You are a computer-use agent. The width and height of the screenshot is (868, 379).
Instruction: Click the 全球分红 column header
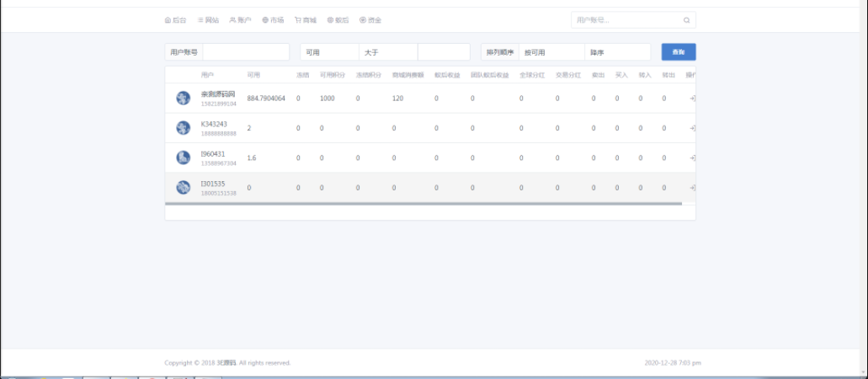tap(532, 75)
